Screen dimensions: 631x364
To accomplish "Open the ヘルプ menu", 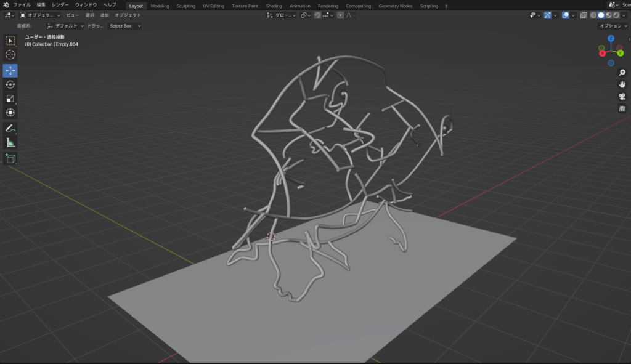I will coord(110,5).
